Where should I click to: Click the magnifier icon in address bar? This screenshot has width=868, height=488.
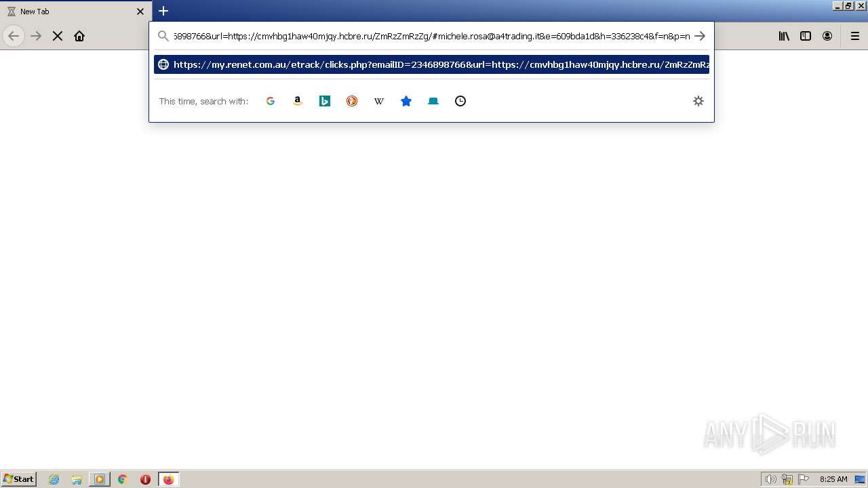click(163, 36)
